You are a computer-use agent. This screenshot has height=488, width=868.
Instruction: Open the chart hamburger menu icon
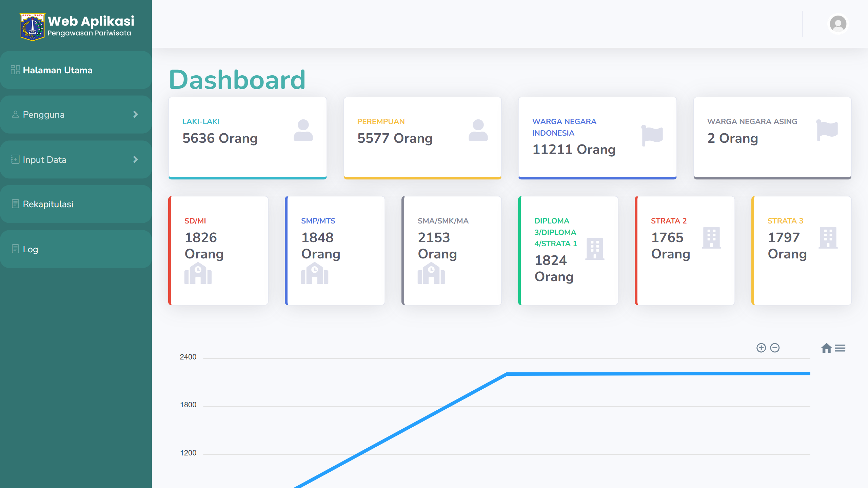pos(840,348)
